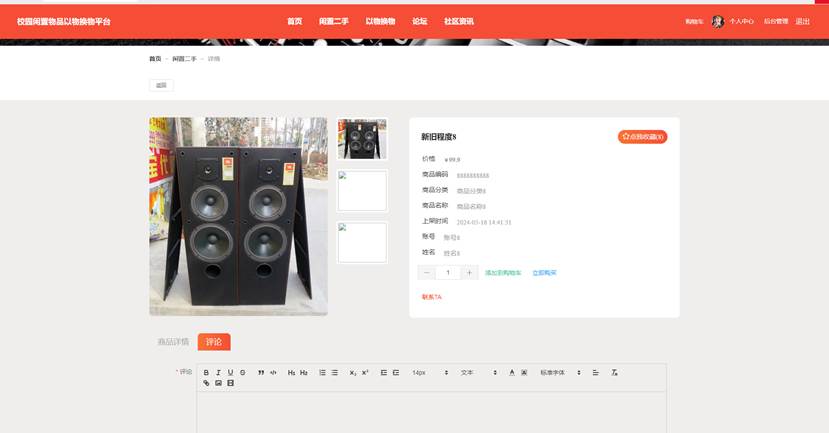Open the 购物车 link in header
The width and height of the screenshot is (829, 433).
tap(694, 22)
